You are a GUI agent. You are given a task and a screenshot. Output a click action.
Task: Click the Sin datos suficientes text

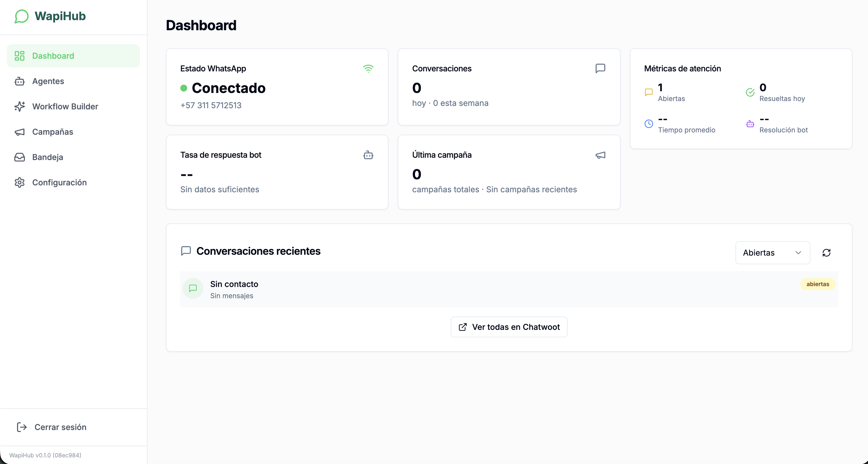pos(219,189)
